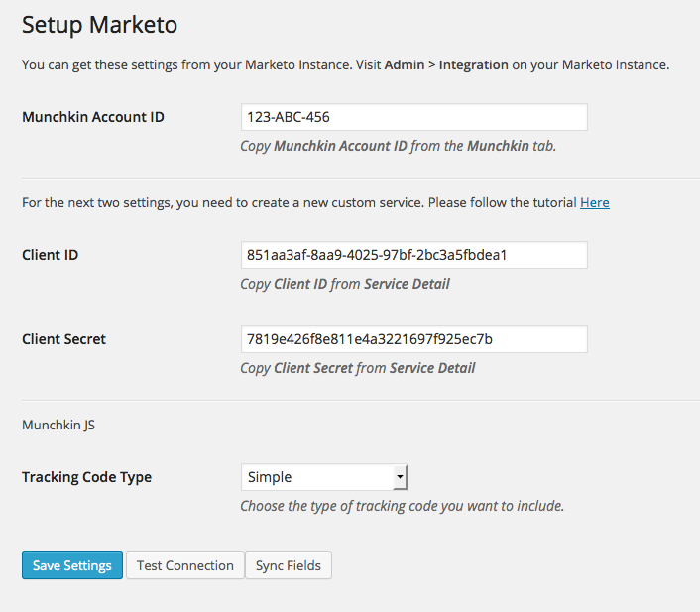This screenshot has height=612, width=700.
Task: Click the Setup Marketo page heading
Action: [x=99, y=25]
